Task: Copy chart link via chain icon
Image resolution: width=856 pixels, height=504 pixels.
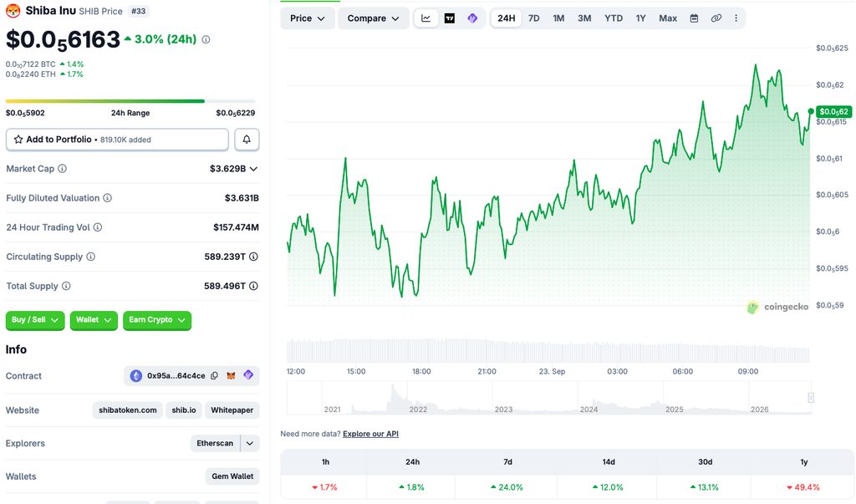Action: (x=716, y=18)
